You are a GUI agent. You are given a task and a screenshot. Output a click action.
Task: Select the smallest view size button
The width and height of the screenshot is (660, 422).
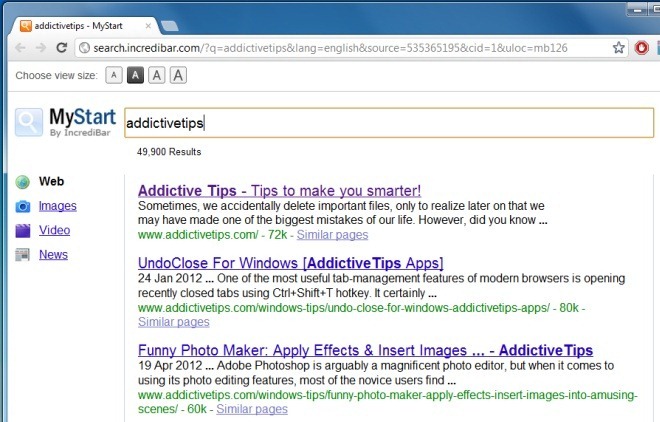coord(114,75)
